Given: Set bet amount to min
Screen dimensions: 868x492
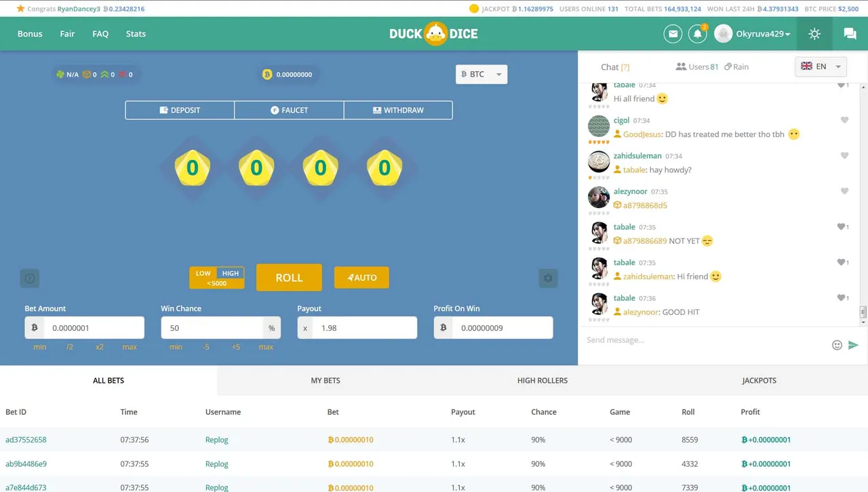Looking at the screenshot, I should click(40, 347).
